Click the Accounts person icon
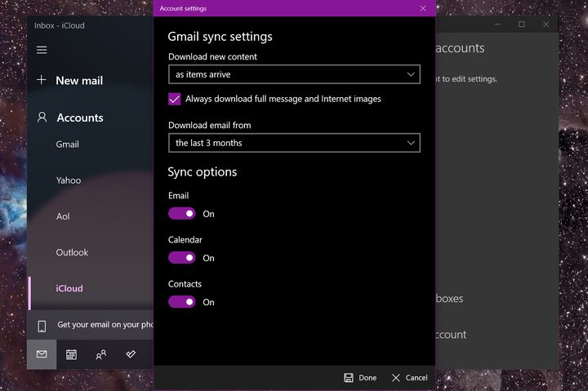The height and width of the screenshot is (391, 588). click(x=42, y=118)
